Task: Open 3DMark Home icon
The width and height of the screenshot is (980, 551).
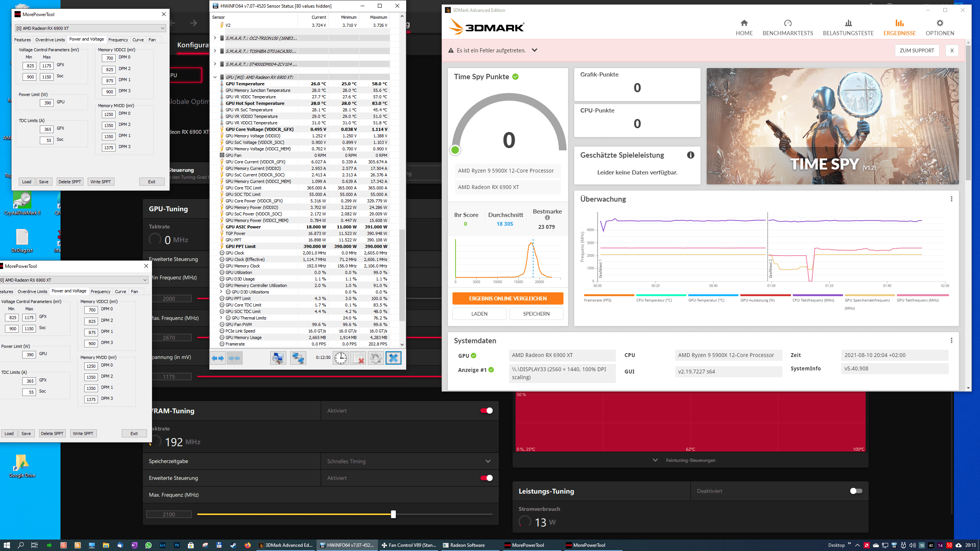Action: pyautogui.click(x=744, y=23)
